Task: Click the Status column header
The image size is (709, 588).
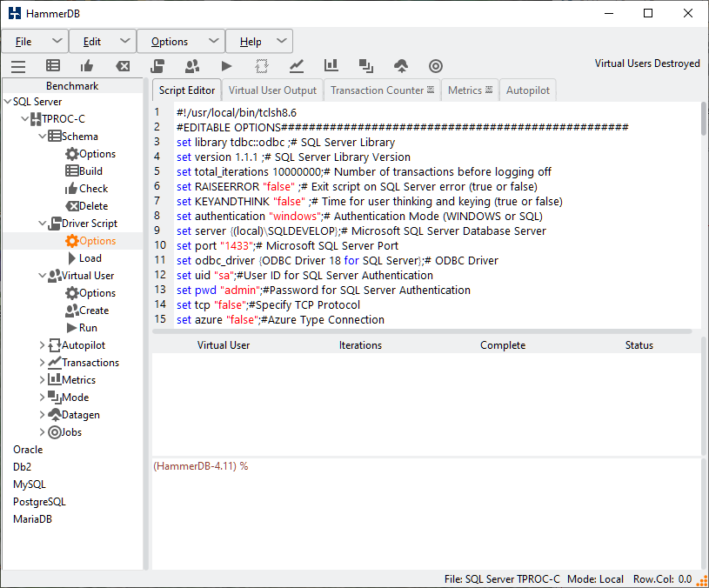Action: (639, 345)
